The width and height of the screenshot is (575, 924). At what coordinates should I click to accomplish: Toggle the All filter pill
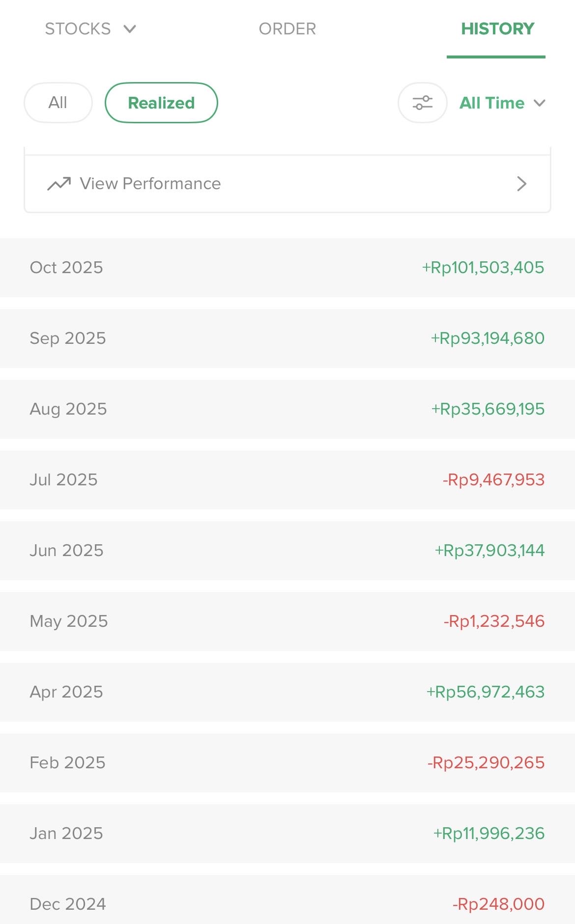click(58, 103)
